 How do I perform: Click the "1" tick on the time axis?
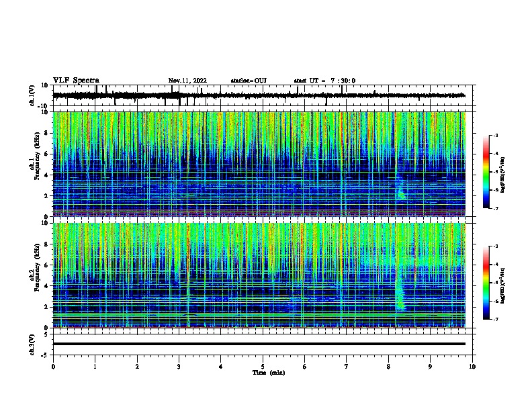pos(95,367)
